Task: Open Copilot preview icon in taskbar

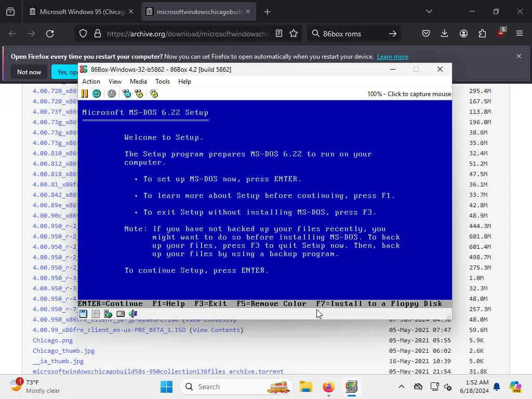Action: coord(515,387)
